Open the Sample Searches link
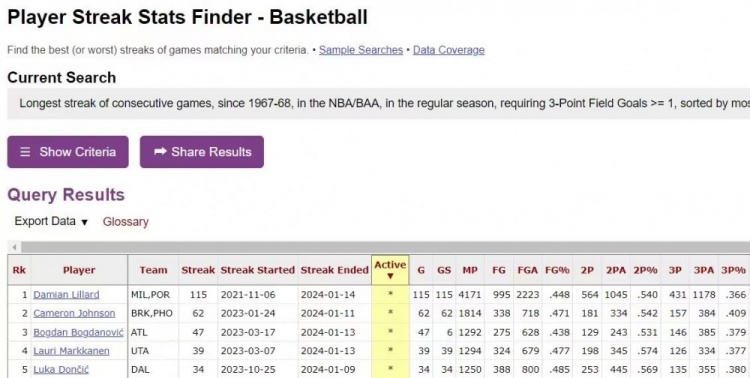The image size is (750, 378). tap(361, 50)
